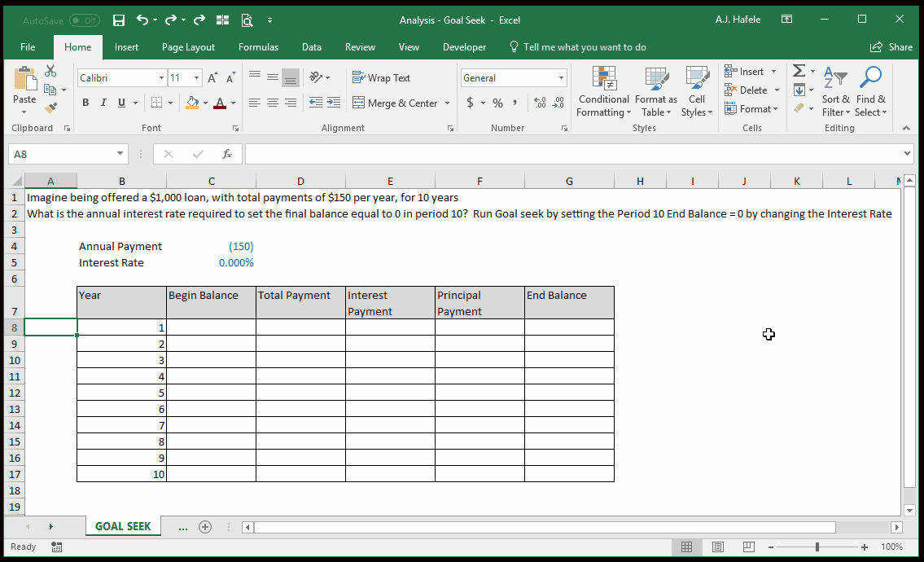
Task: Click the Decrease Indent icon
Action: point(316,103)
